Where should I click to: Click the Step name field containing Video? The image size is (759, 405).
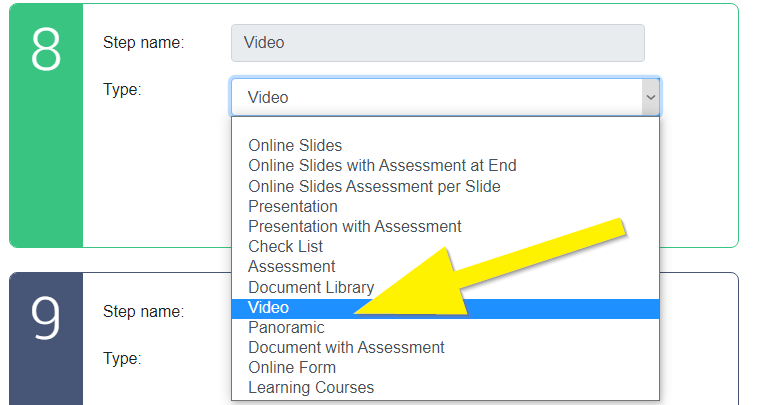(x=438, y=43)
